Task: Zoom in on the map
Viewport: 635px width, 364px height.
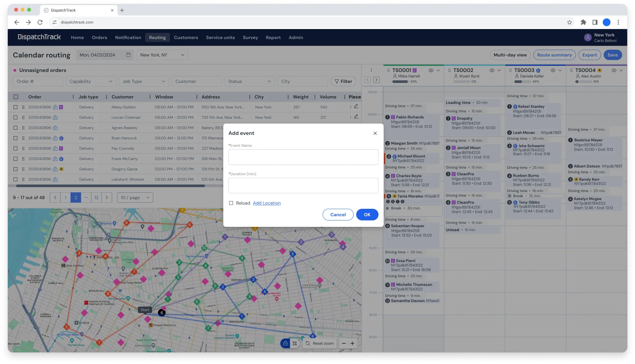Action: click(352, 343)
